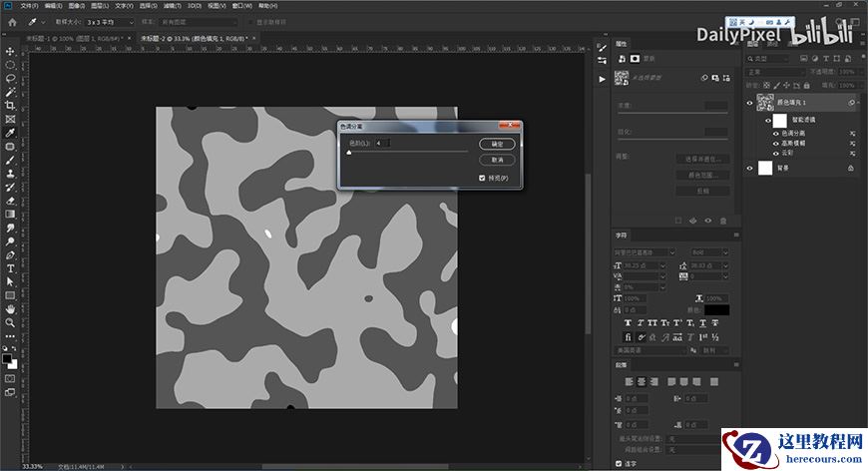Select the Type tool

point(10,268)
